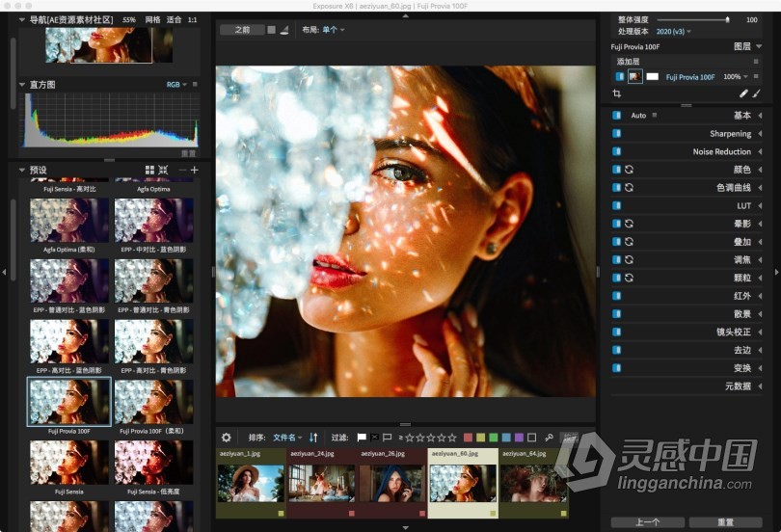The image size is (781, 532).
Task: Filter by rejected black flag
Action: (374, 438)
